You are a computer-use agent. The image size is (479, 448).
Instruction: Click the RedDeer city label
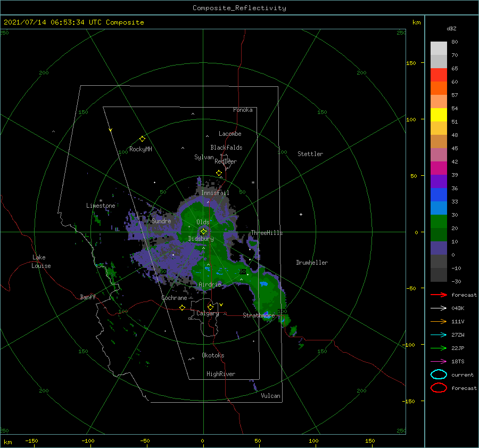(x=226, y=161)
